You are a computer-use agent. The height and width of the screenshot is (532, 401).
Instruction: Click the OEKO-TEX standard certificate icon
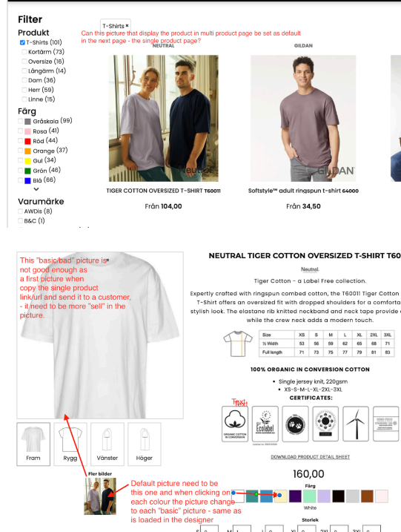click(385, 424)
